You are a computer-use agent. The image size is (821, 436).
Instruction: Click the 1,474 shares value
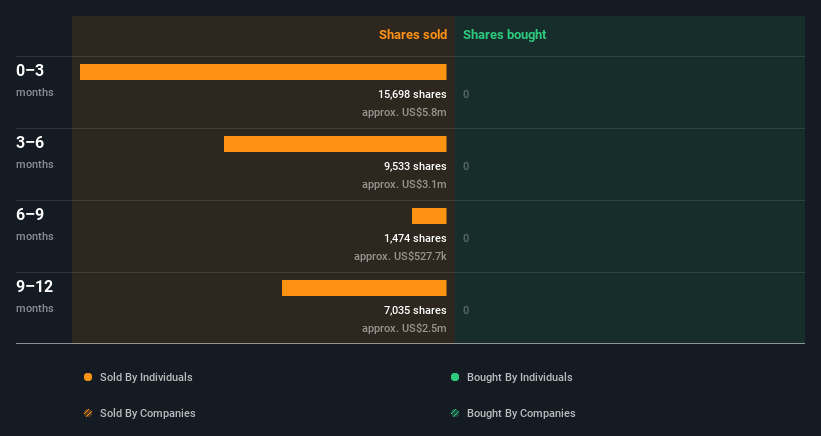point(415,238)
